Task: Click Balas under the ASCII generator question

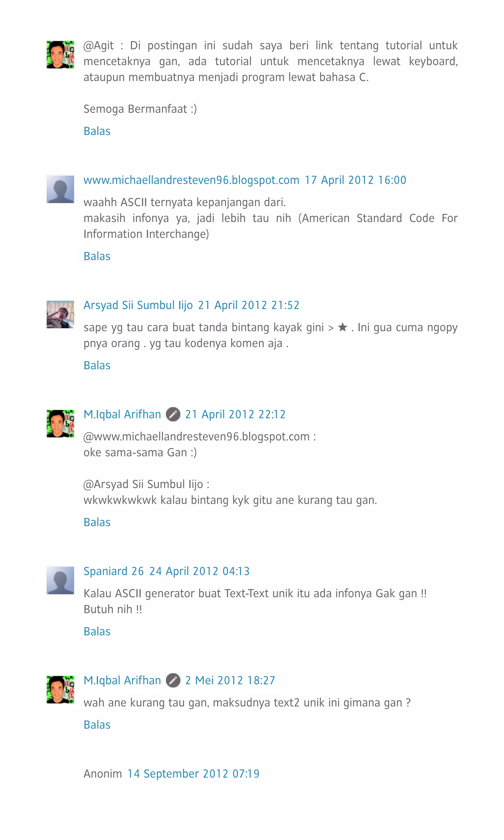Action: (x=97, y=632)
